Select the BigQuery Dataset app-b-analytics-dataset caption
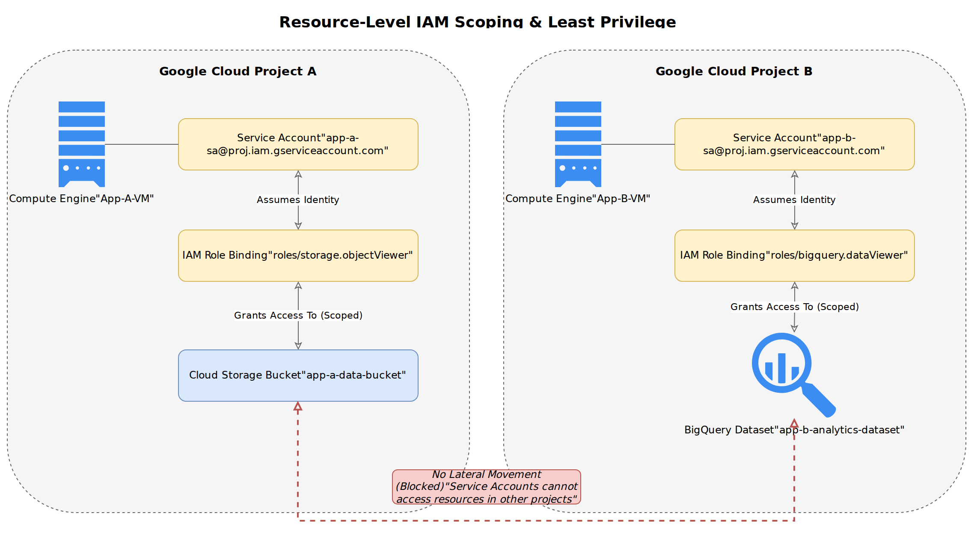980x543 pixels. pos(794,430)
